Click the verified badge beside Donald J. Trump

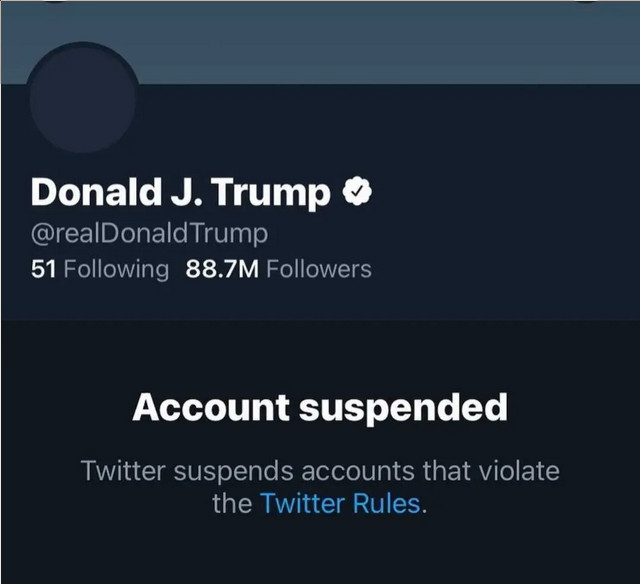(x=357, y=193)
